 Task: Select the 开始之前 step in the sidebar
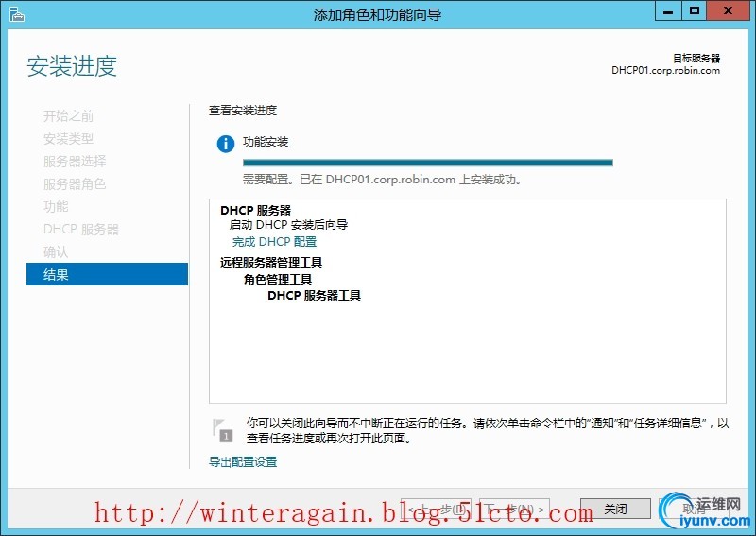[68, 115]
